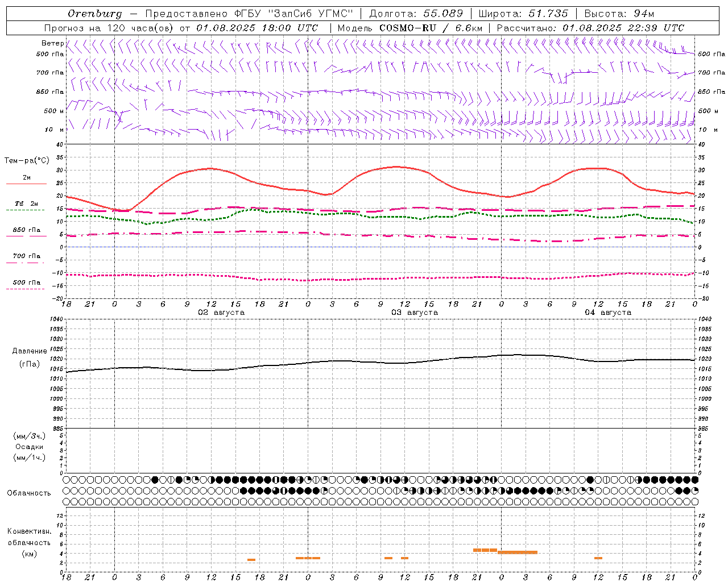Click the Orenburg station title
728x582 pixels.
click(94, 14)
